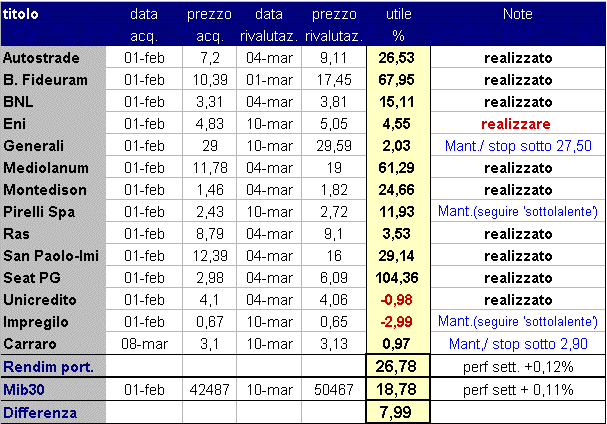Image resolution: width=607 pixels, height=424 pixels.
Task: Select the 29,14 profit cell
Action: 396,256
